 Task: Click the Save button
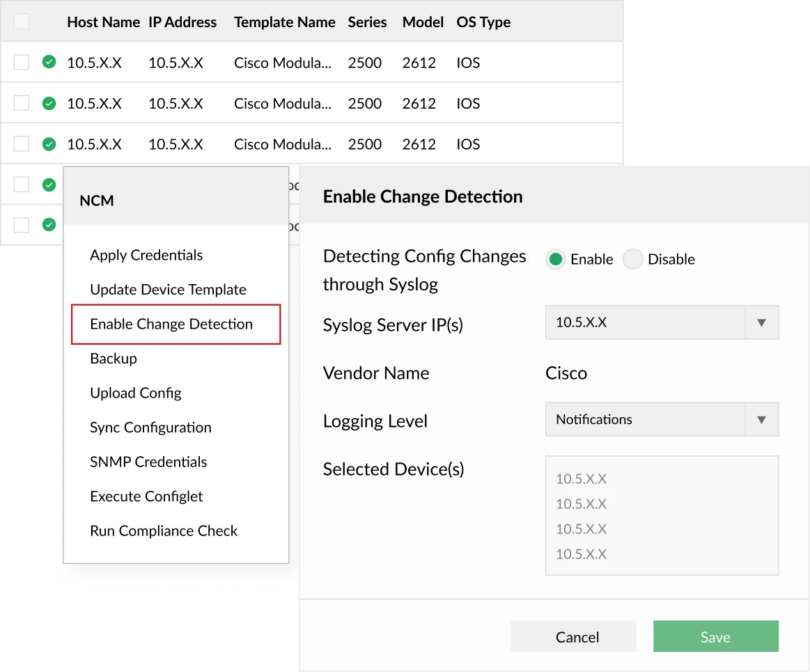click(715, 636)
